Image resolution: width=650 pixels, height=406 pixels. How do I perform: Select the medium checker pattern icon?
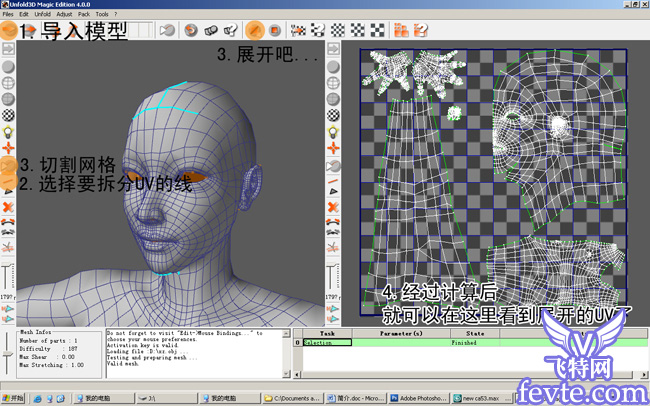click(x=357, y=30)
